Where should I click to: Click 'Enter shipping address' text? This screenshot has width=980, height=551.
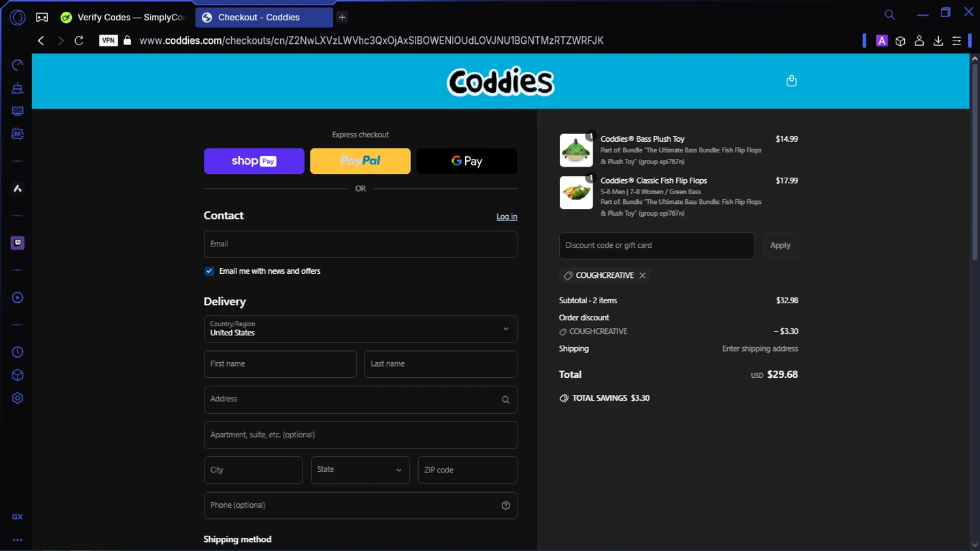tap(760, 349)
